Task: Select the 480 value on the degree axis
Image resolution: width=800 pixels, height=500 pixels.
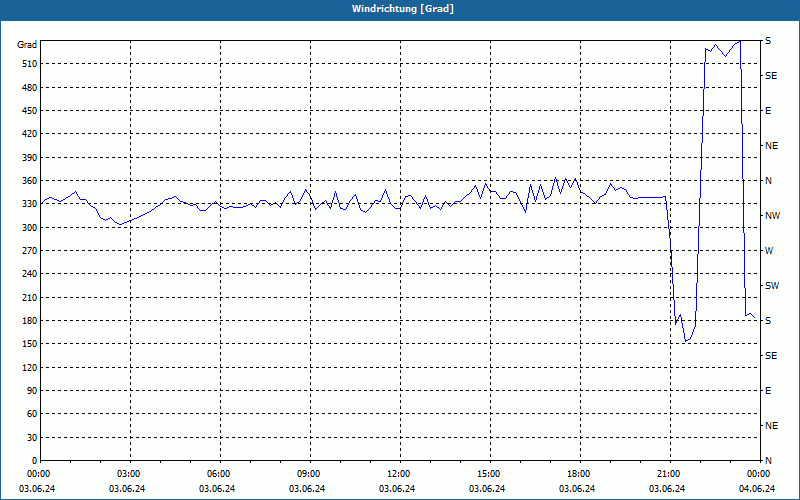Action: 29,87
